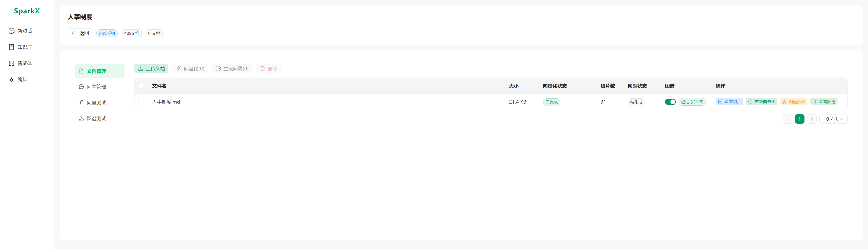Click 重新向量化 refresh action
868x249 pixels.
point(762,102)
